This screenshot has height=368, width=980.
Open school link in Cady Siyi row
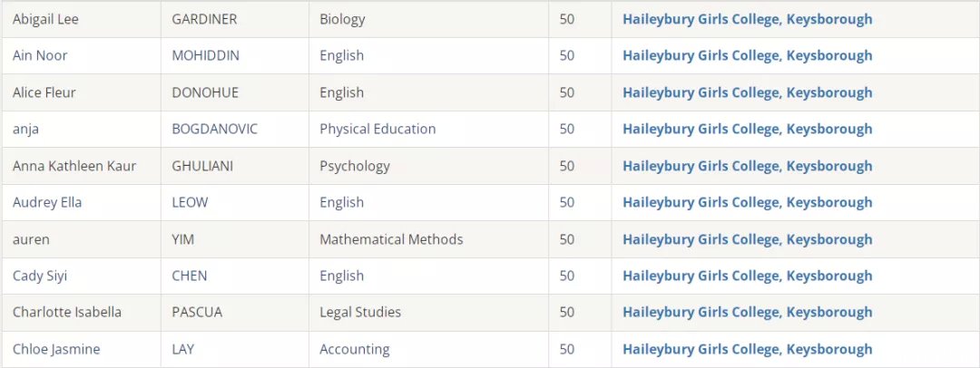point(747,276)
